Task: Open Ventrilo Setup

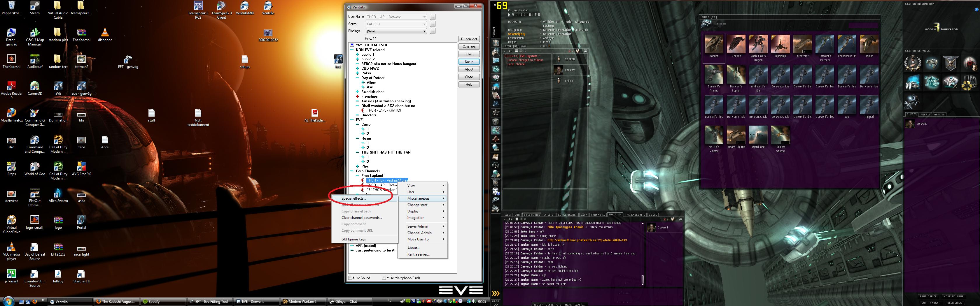Action: 469,61
